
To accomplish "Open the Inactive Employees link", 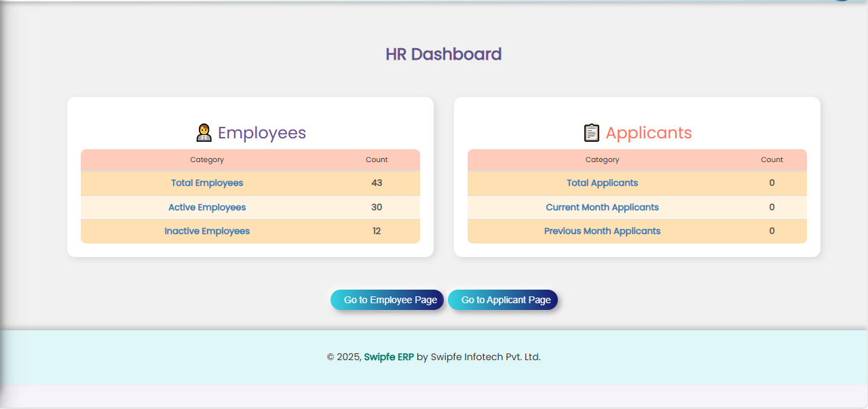I will coord(207,231).
